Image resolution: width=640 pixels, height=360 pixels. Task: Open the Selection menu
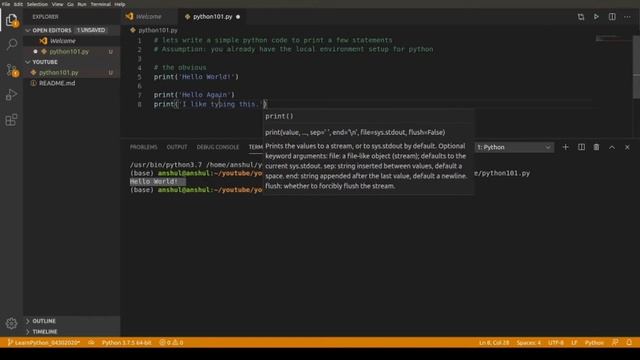coord(37,4)
